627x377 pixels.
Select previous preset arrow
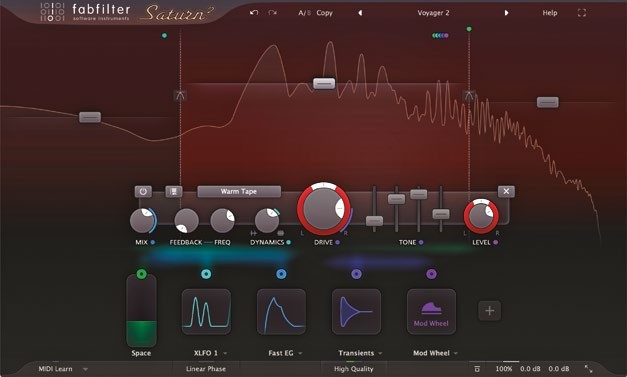360,13
